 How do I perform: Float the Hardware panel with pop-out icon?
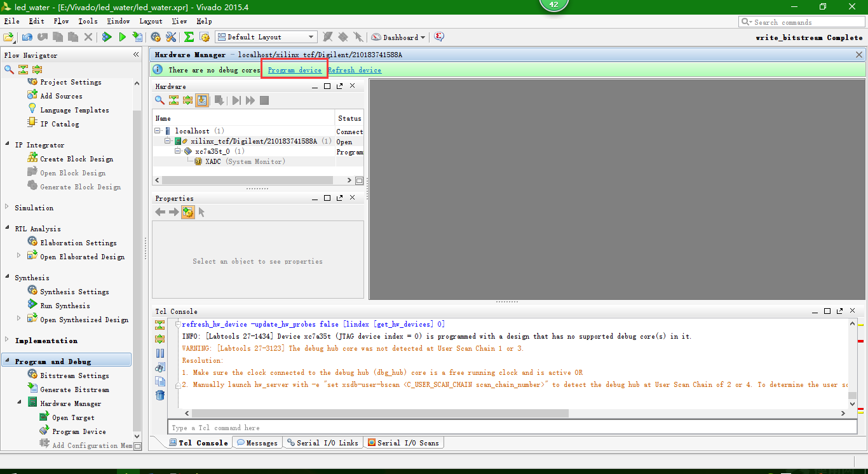[x=340, y=86]
